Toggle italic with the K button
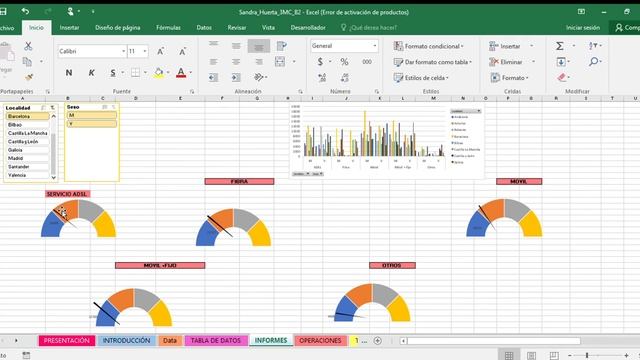This screenshot has height=360, width=640. pos(91,73)
